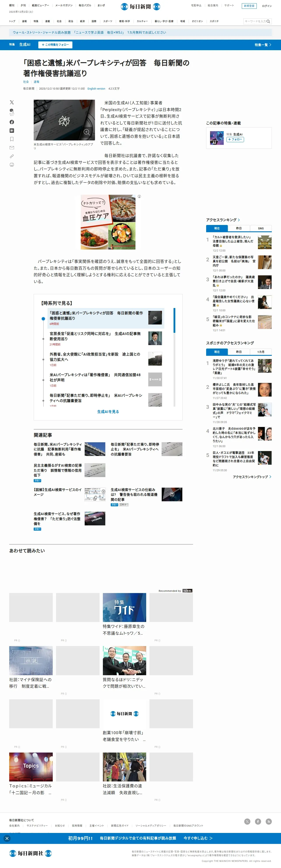
Task: Open みんなのポスト comments icon
Action: tap(12, 112)
